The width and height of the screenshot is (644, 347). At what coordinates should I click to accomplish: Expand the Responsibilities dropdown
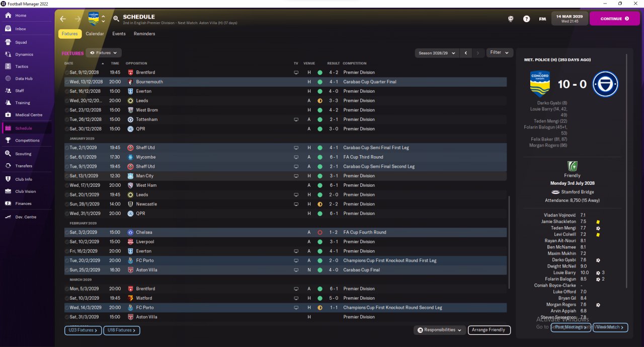[439, 330]
